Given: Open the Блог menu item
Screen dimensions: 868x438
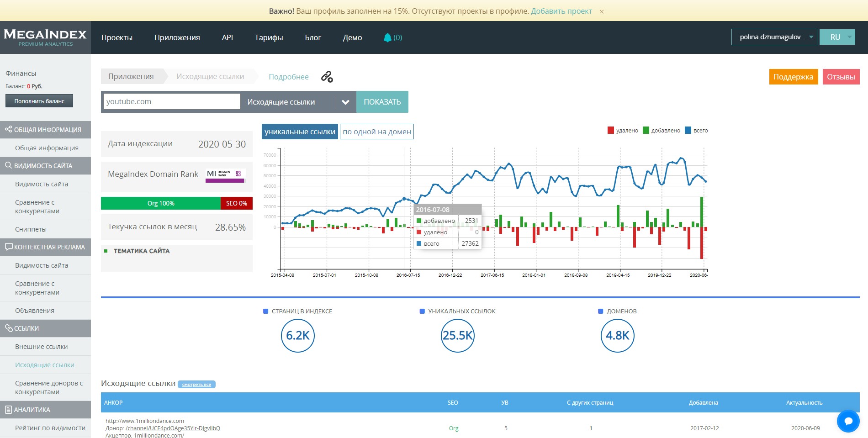Looking at the screenshot, I should coord(313,37).
